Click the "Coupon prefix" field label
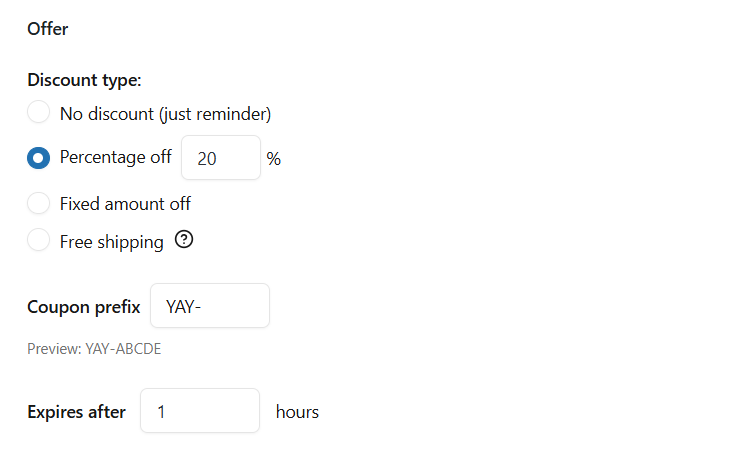737x459 pixels. (83, 306)
